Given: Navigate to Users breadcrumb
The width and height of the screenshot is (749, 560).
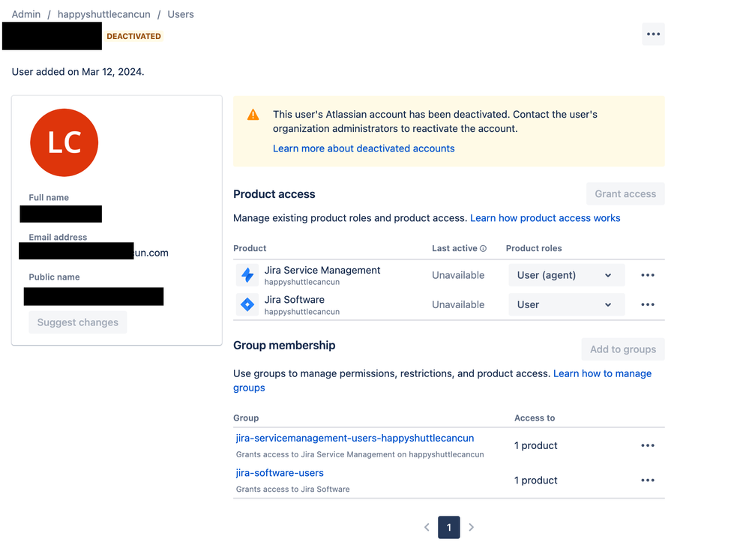Looking at the screenshot, I should [181, 14].
